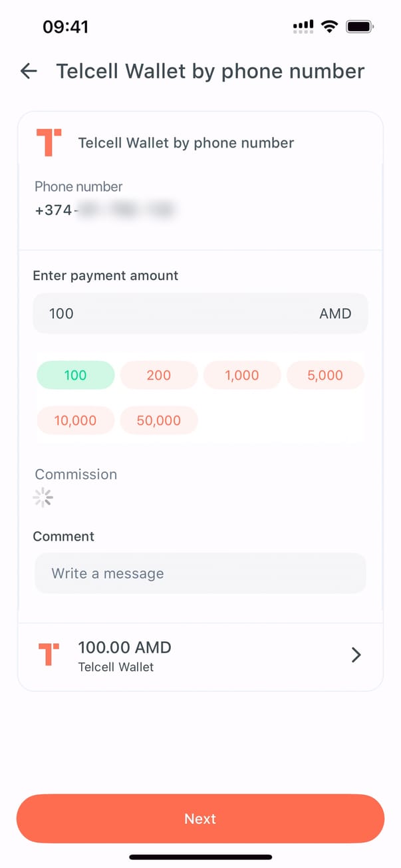Tap the Telcell Wallet logo near balance
Image resolution: width=401 pixels, height=868 pixels.
pyautogui.click(x=49, y=654)
